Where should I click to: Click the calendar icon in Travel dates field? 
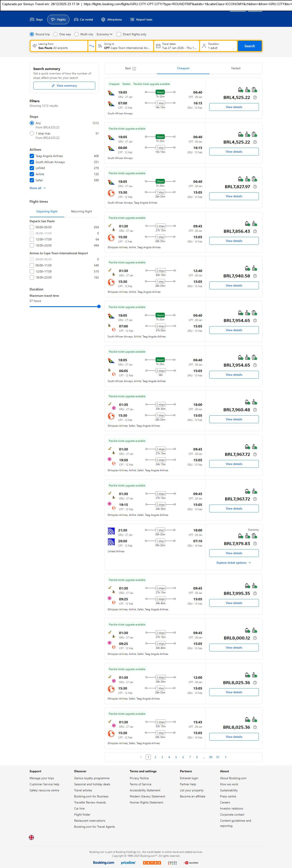tap(158, 46)
